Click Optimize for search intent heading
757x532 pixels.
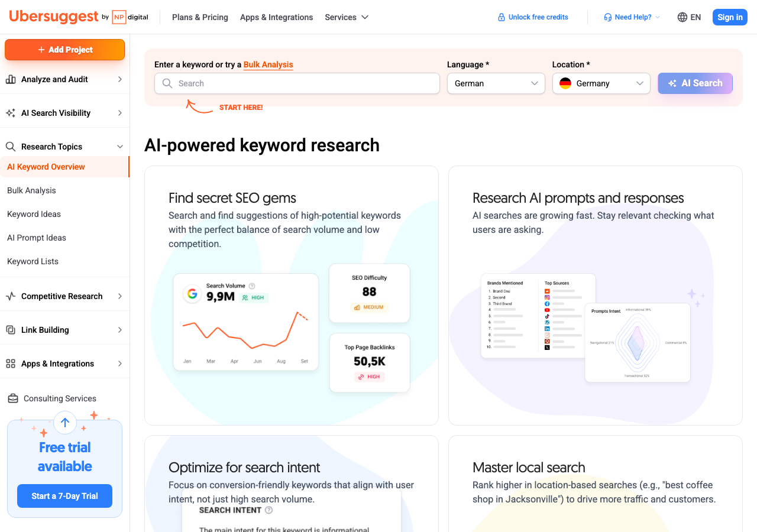pyautogui.click(x=244, y=468)
